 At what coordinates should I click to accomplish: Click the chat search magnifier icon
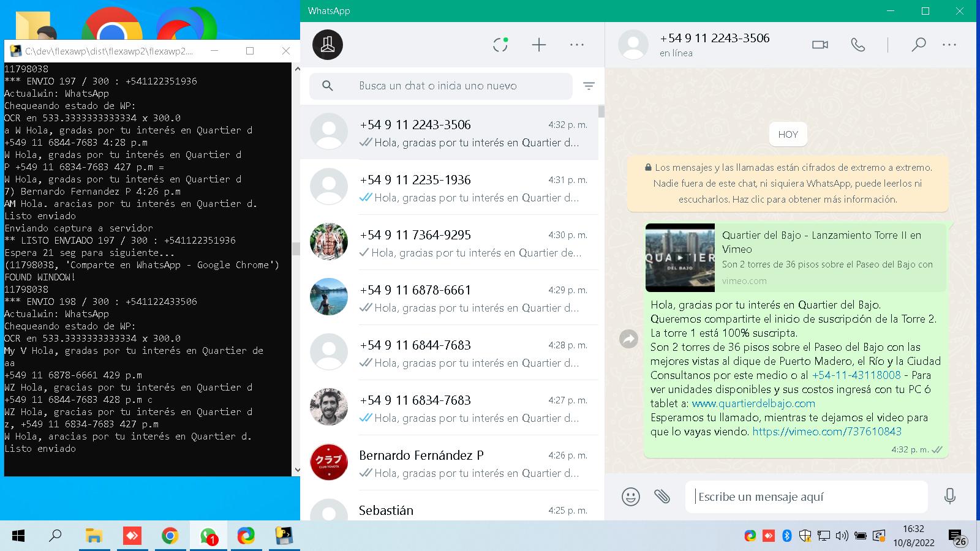click(x=328, y=86)
